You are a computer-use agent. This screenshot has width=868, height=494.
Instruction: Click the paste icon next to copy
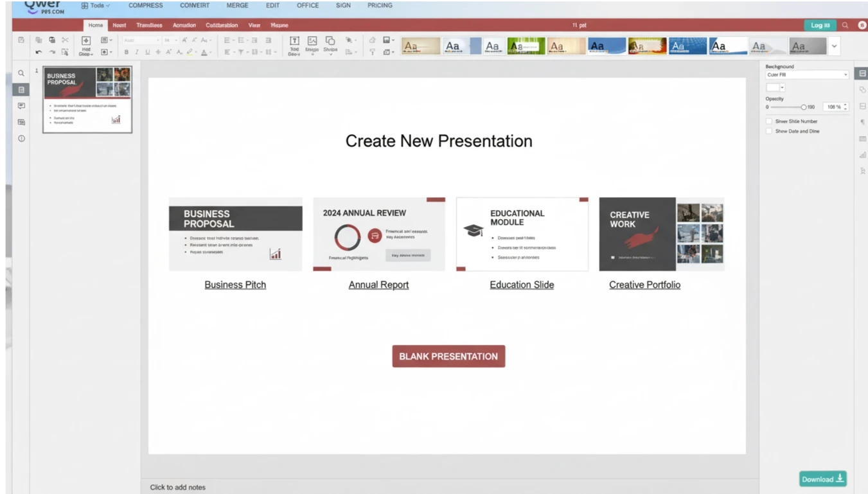pyautogui.click(x=52, y=40)
